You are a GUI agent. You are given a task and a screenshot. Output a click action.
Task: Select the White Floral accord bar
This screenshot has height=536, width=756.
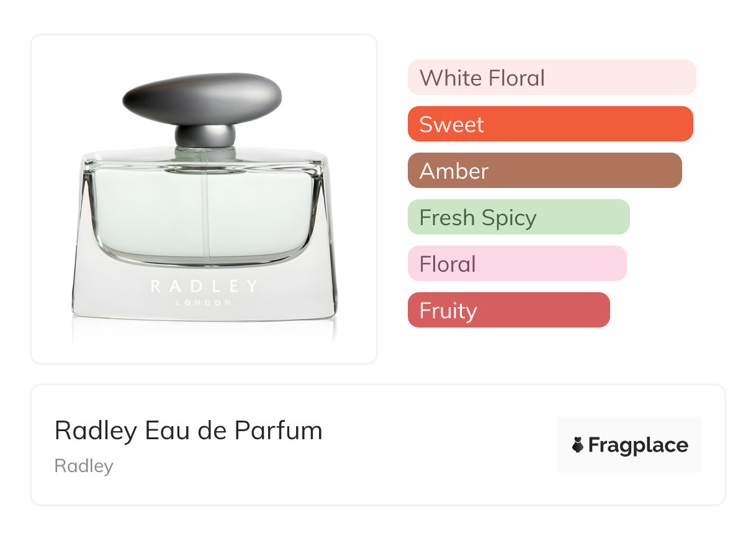coord(551,78)
